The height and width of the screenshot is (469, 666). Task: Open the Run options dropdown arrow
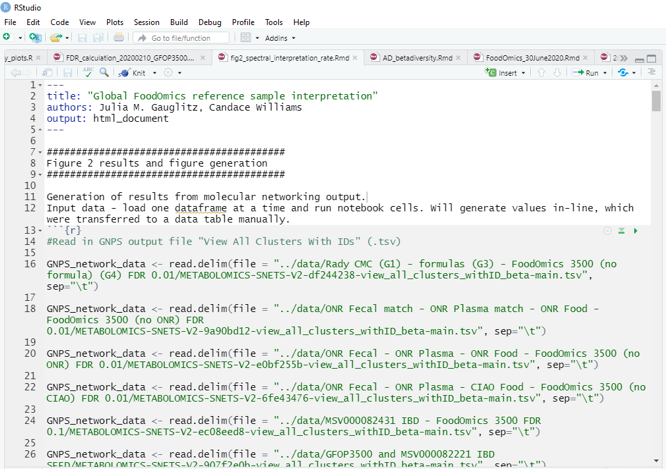pos(605,73)
